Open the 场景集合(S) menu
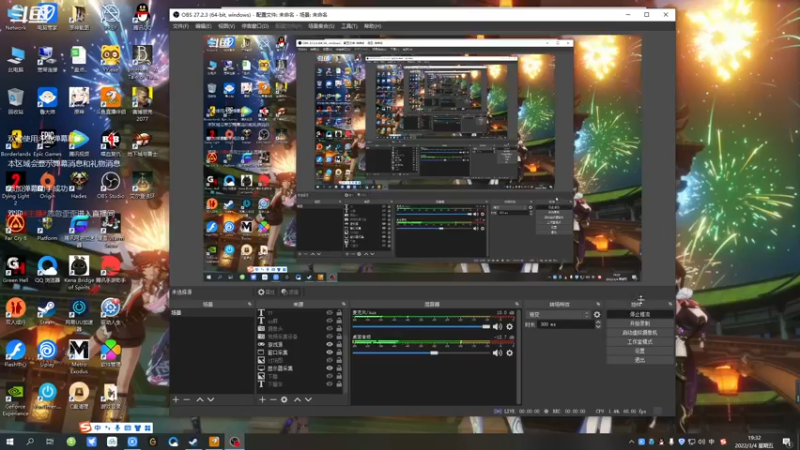The width and height of the screenshot is (800, 450). (321, 26)
